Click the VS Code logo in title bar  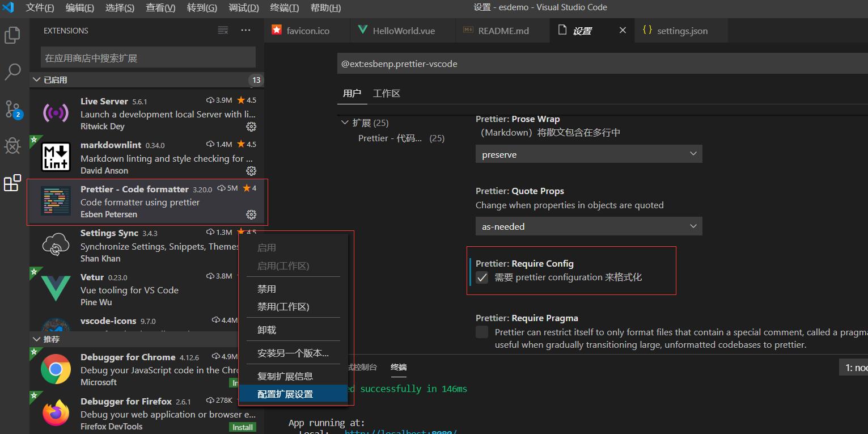(x=8, y=7)
